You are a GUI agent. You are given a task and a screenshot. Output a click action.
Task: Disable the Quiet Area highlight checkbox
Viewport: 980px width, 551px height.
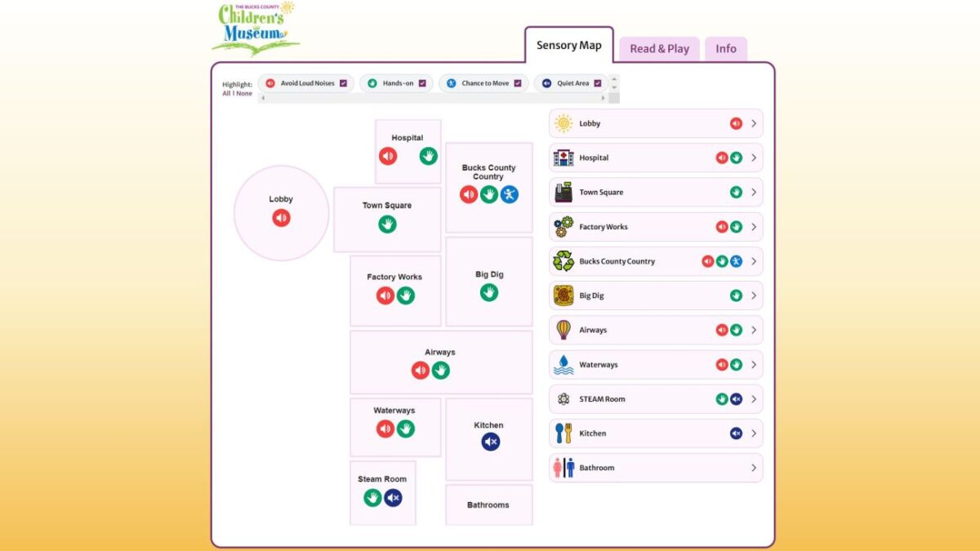click(x=598, y=83)
